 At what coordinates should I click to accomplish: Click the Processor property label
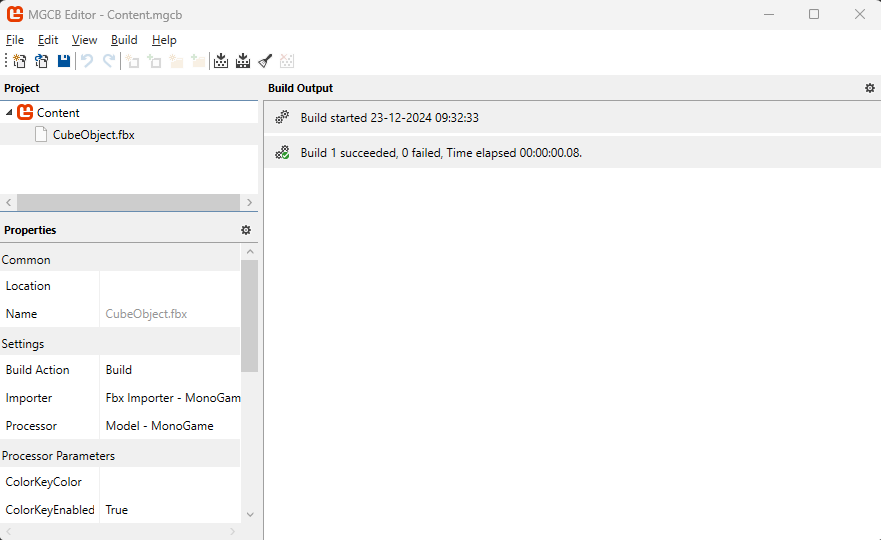click(x=31, y=426)
